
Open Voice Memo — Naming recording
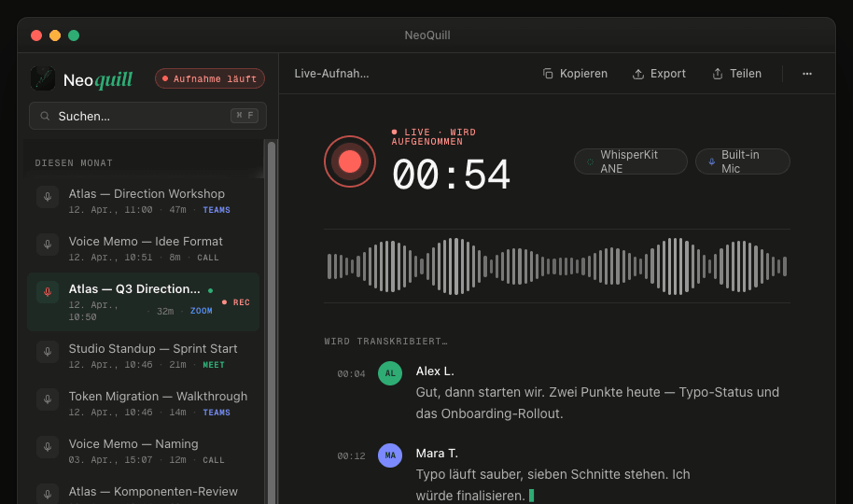[x=143, y=451]
